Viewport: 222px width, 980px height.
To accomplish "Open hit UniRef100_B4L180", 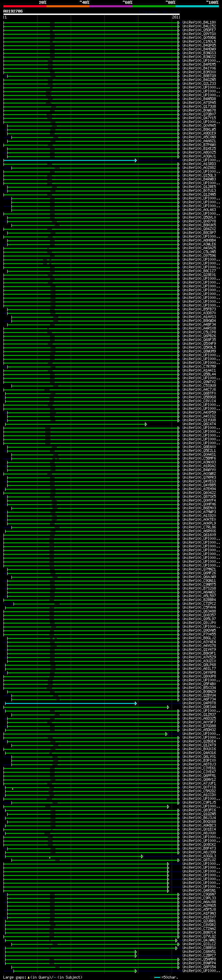I will click(x=199, y=23).
